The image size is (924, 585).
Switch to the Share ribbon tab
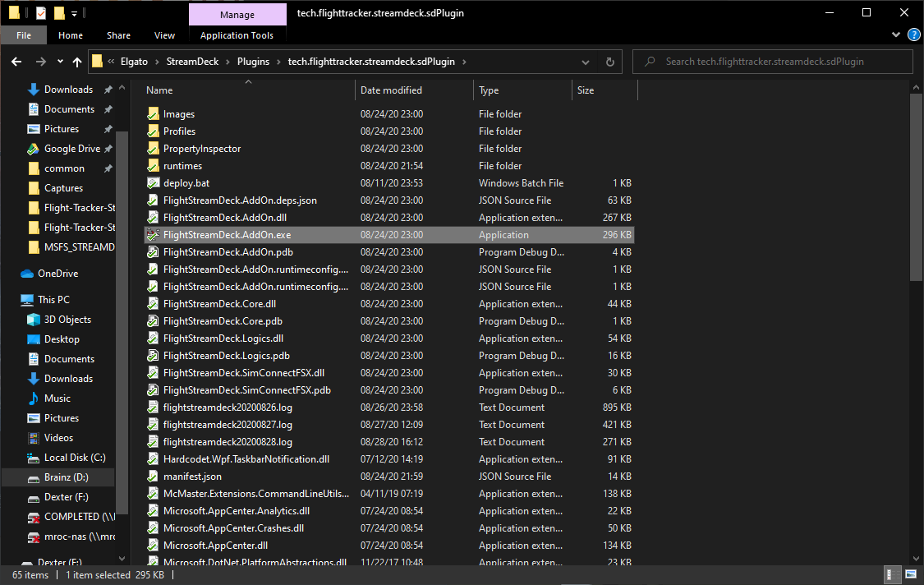(118, 35)
